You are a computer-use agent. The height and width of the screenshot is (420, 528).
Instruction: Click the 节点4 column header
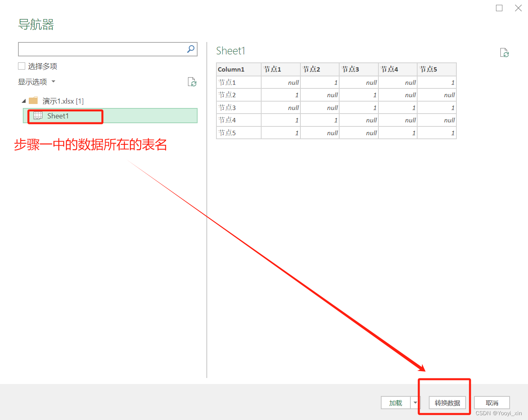point(398,69)
